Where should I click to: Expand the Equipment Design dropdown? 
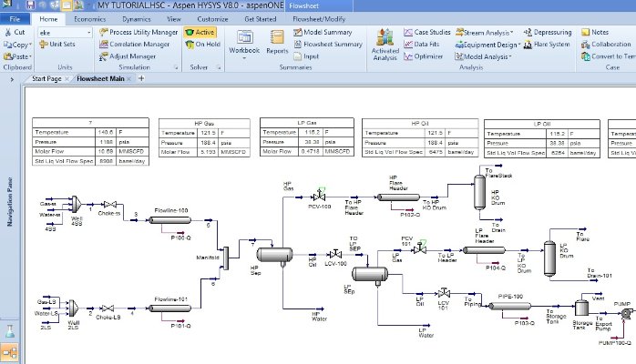pos(519,45)
